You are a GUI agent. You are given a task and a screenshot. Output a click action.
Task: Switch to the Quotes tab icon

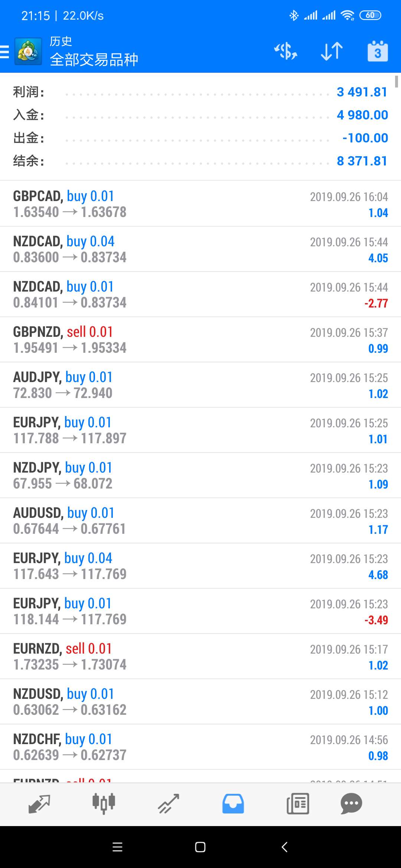click(x=39, y=804)
